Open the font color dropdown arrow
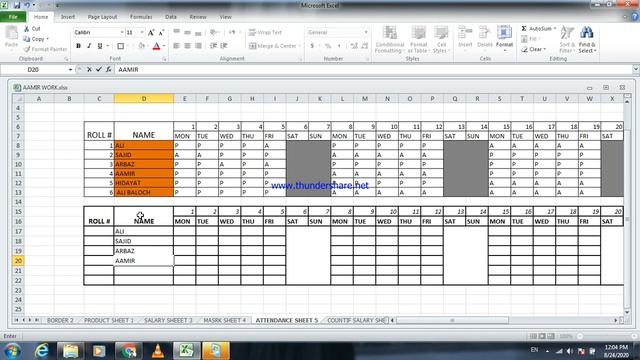640x360 pixels. pyautogui.click(x=164, y=46)
